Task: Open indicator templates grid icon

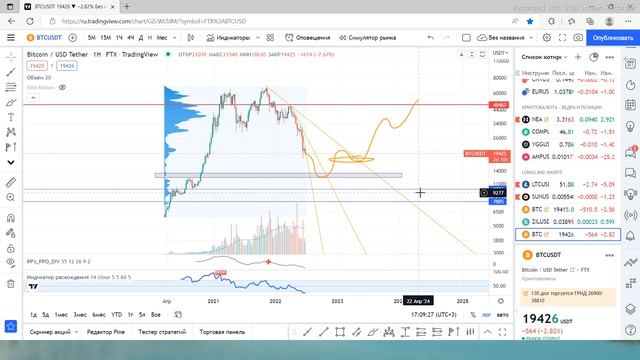Action: pos(270,38)
